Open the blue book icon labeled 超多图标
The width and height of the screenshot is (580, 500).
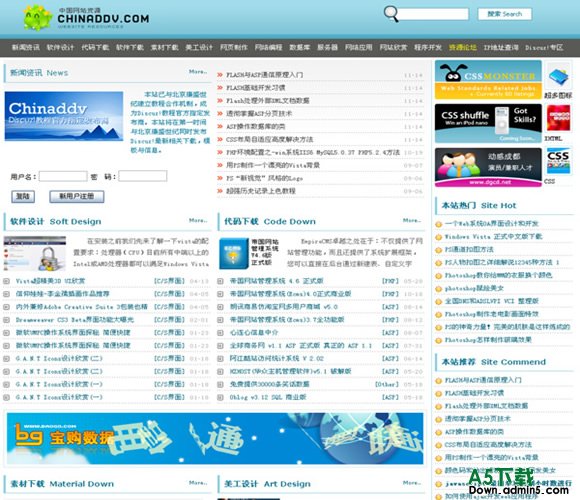tap(558, 77)
